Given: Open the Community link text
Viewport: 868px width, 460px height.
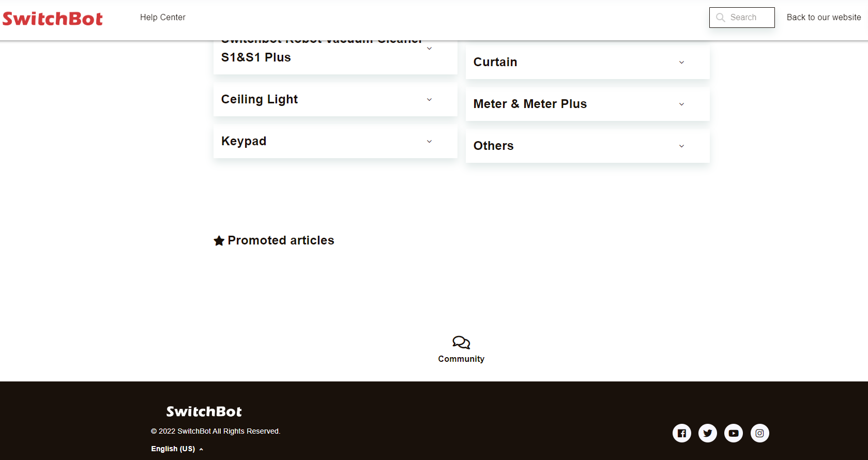Looking at the screenshot, I should click(461, 359).
